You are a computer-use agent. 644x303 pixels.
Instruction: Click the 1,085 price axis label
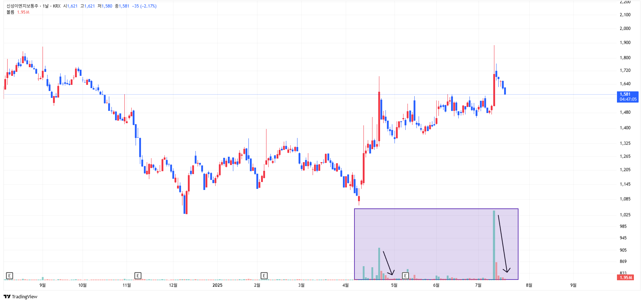click(x=625, y=199)
